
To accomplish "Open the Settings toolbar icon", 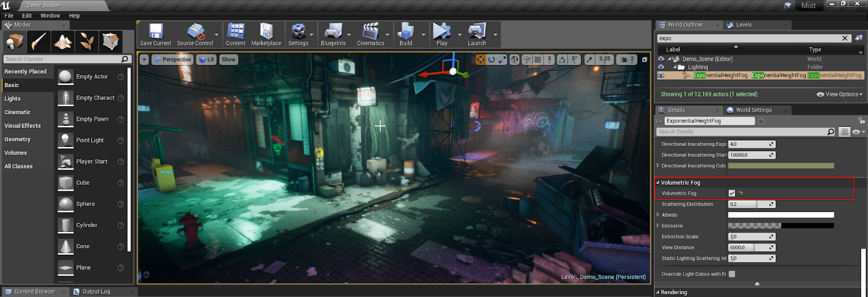I will [x=298, y=35].
